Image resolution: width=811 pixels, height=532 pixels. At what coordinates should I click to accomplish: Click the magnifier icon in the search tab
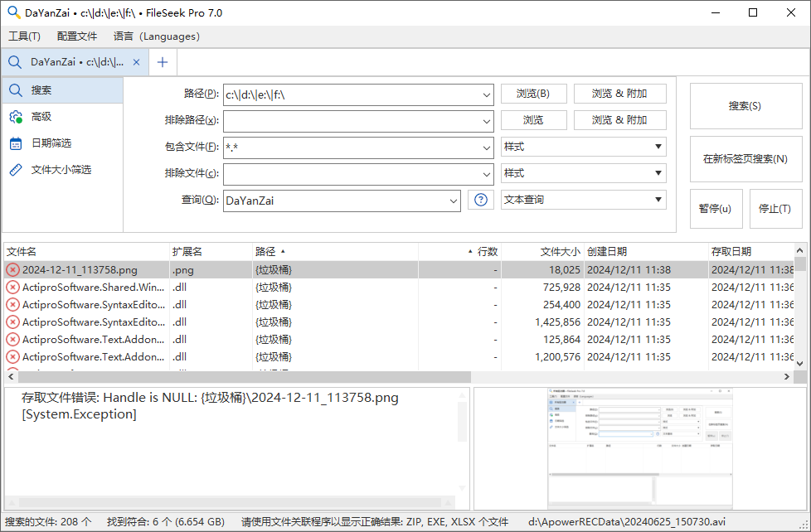(x=15, y=62)
